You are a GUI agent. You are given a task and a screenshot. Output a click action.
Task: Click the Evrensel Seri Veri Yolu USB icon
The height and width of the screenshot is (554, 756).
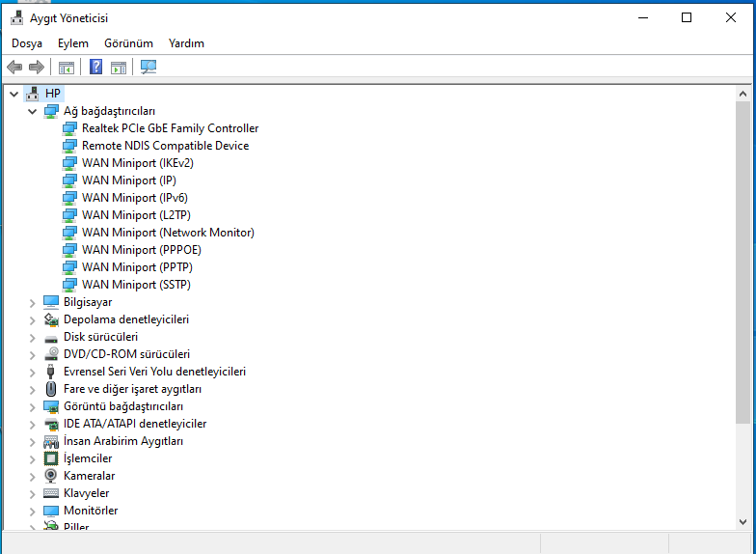pyautogui.click(x=50, y=372)
